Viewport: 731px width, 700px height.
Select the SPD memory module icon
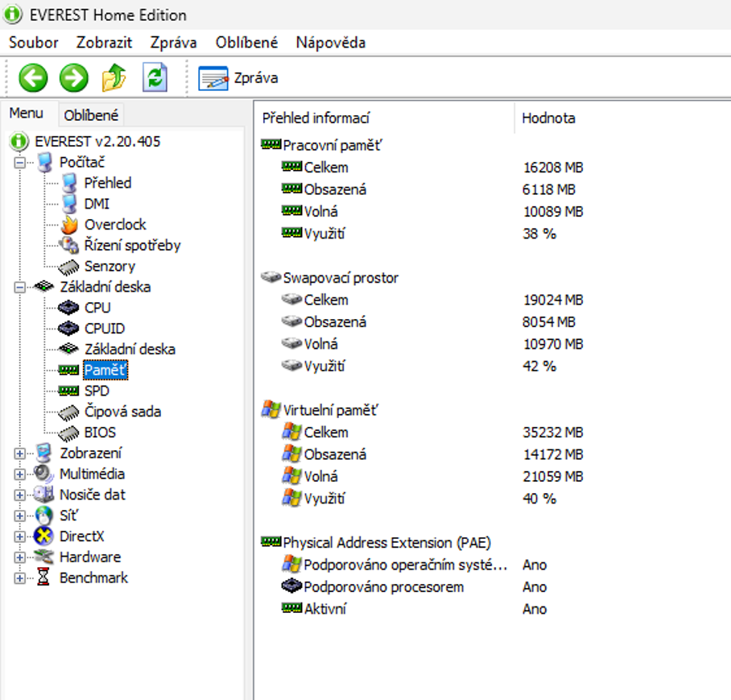click(x=69, y=391)
